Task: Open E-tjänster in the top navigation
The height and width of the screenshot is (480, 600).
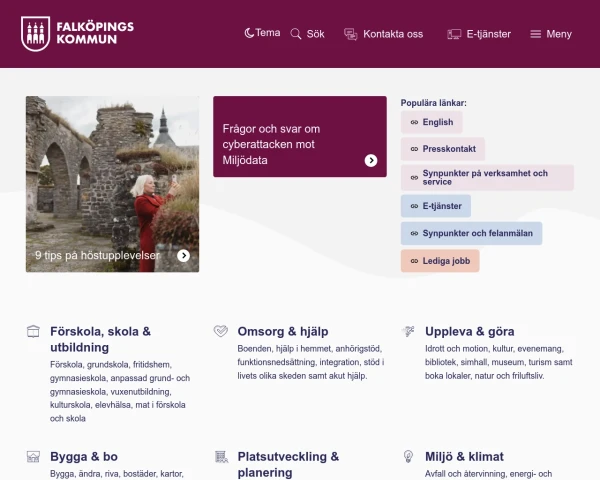Action: [479, 34]
